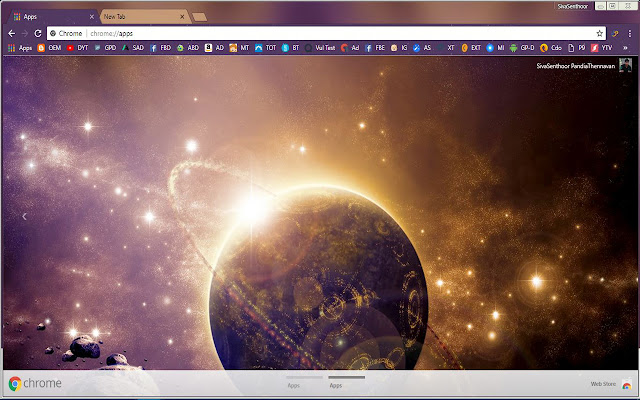Open the Ad bookmark

tap(350, 48)
